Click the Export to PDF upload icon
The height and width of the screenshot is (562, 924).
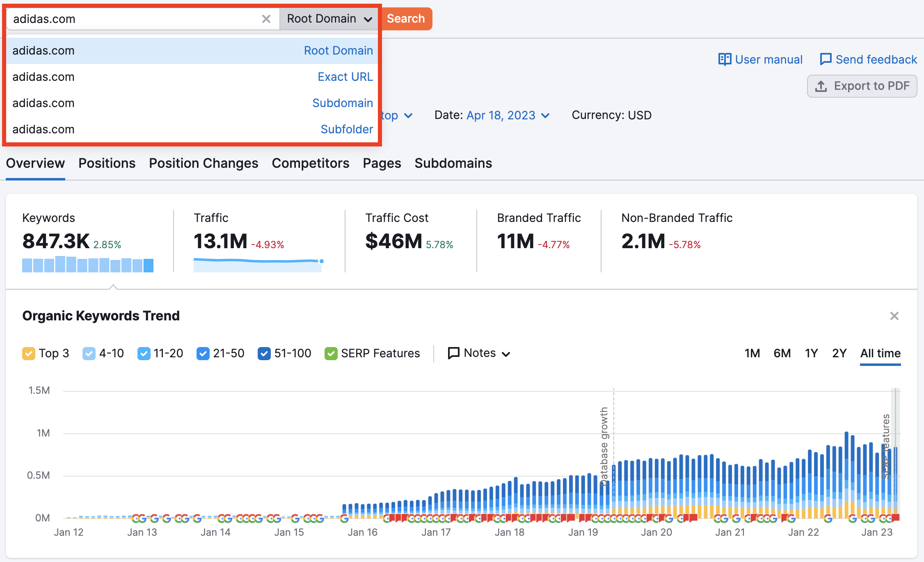tap(821, 86)
